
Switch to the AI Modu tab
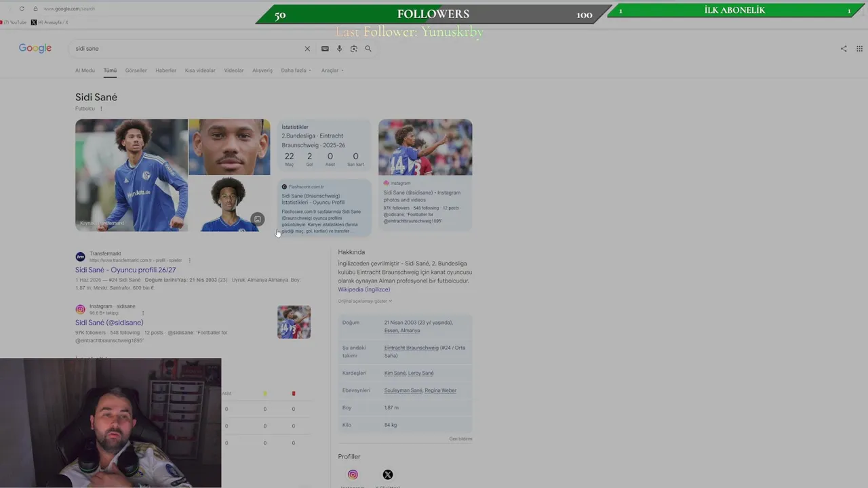click(x=85, y=70)
